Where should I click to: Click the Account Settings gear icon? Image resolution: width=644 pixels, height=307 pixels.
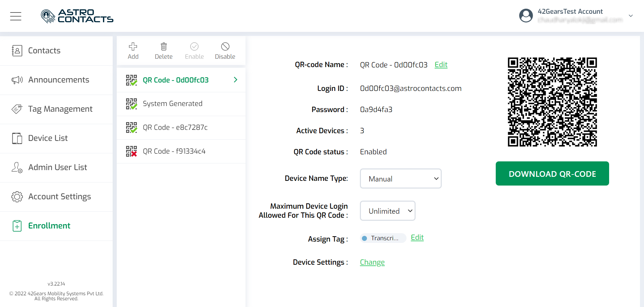17,197
